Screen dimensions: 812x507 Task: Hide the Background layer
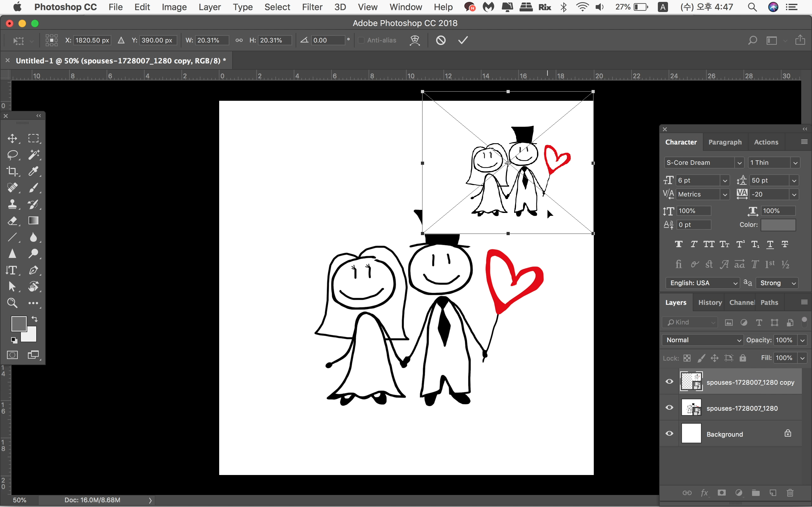pyautogui.click(x=669, y=433)
